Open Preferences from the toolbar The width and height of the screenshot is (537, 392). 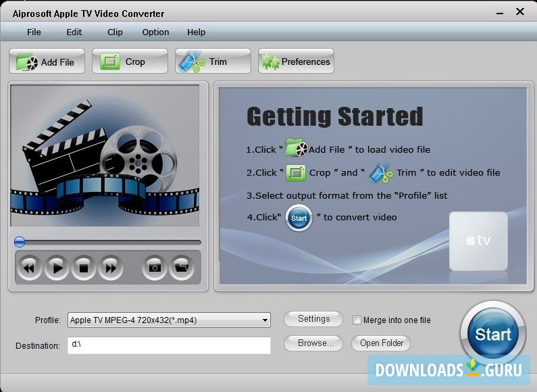point(297,62)
